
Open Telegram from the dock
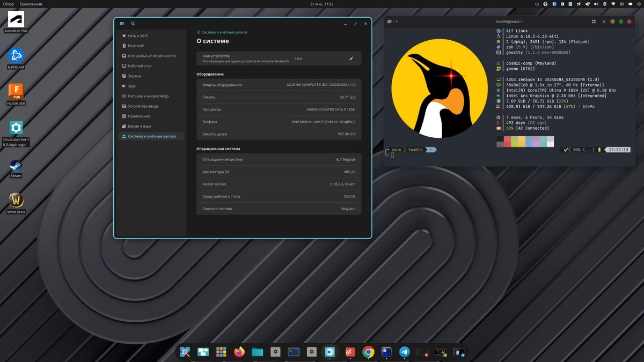(x=404, y=352)
